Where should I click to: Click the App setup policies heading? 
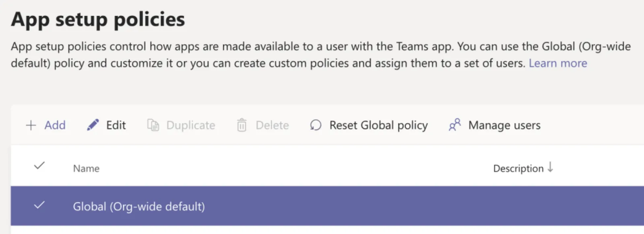98,19
